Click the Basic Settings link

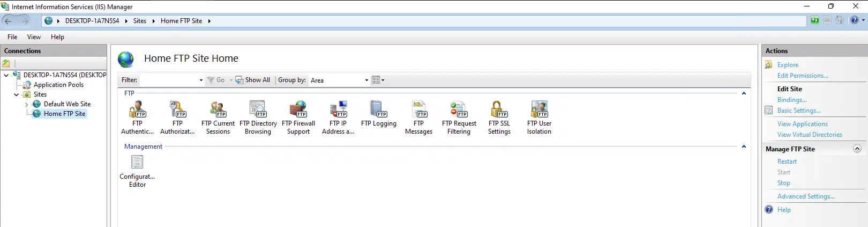[x=799, y=111]
